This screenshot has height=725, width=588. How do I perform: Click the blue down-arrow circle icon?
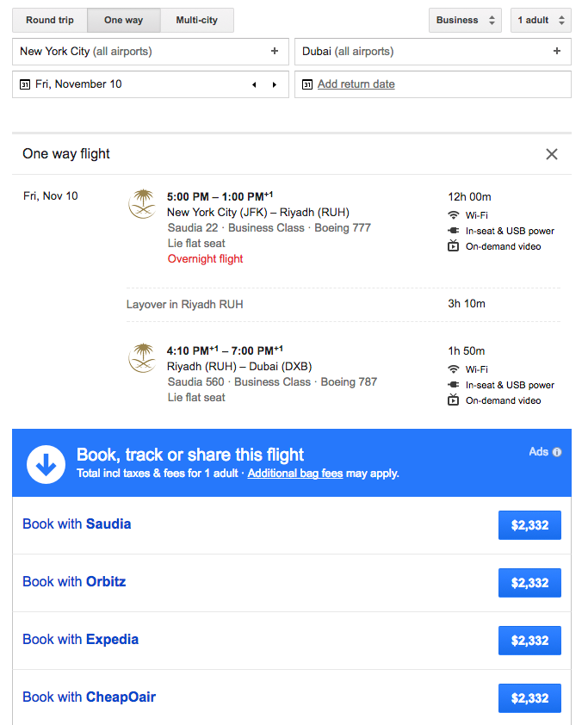coord(46,464)
